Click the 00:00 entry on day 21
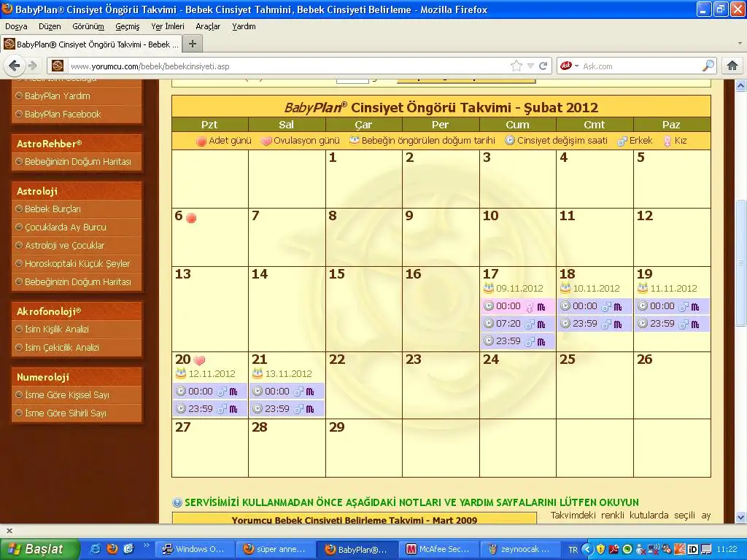The width and height of the screenshot is (747, 560). (287, 392)
